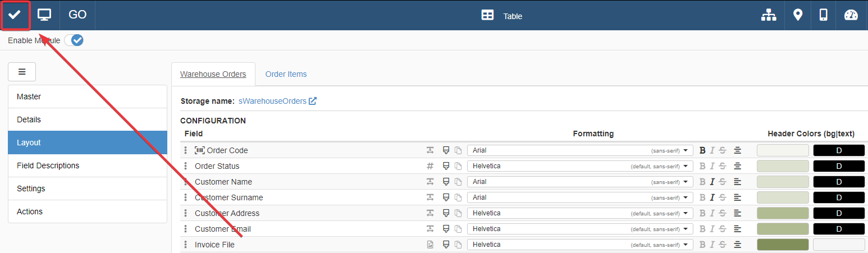
Task: Open the dashboard gauge icon
Action: tap(851, 15)
